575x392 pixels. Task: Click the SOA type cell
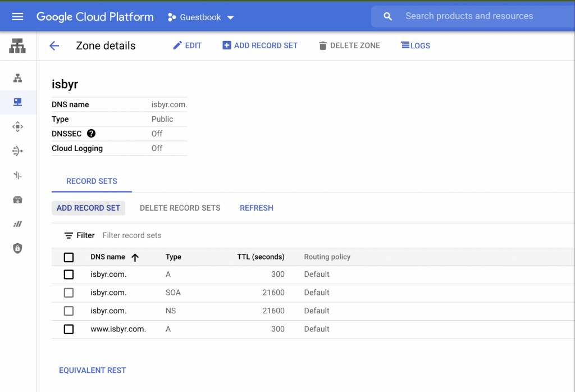pyautogui.click(x=173, y=293)
